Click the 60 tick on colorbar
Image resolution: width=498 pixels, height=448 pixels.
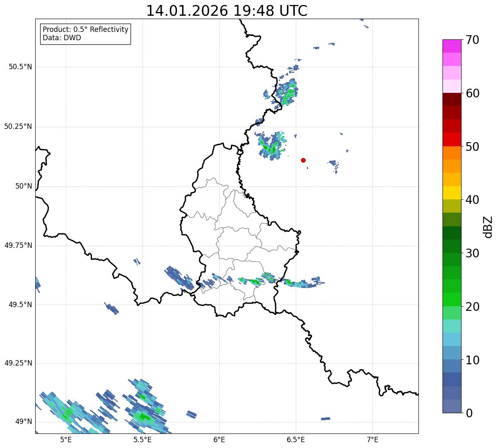[472, 93]
